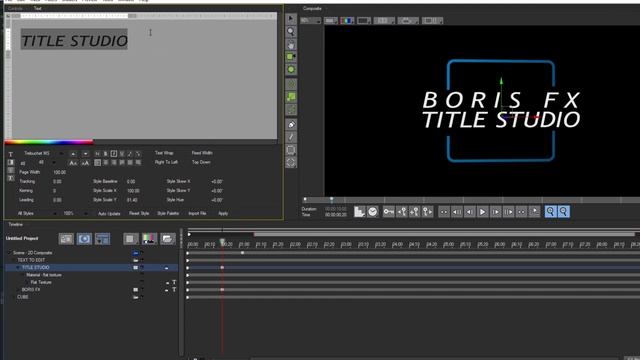This screenshot has width=640, height=360.
Task: Click the Top Down option
Action: click(201, 162)
